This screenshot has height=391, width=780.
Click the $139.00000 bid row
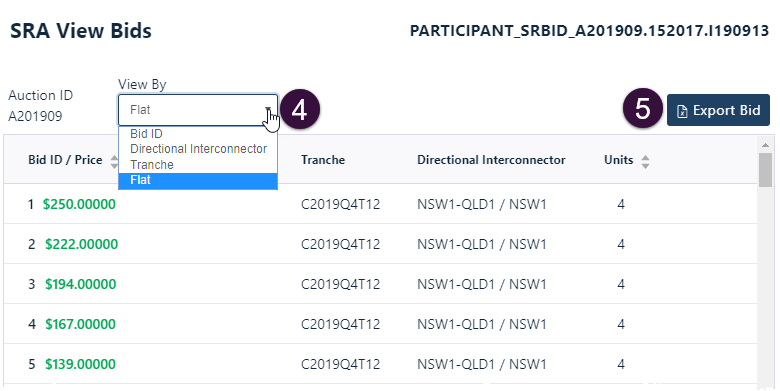380,364
